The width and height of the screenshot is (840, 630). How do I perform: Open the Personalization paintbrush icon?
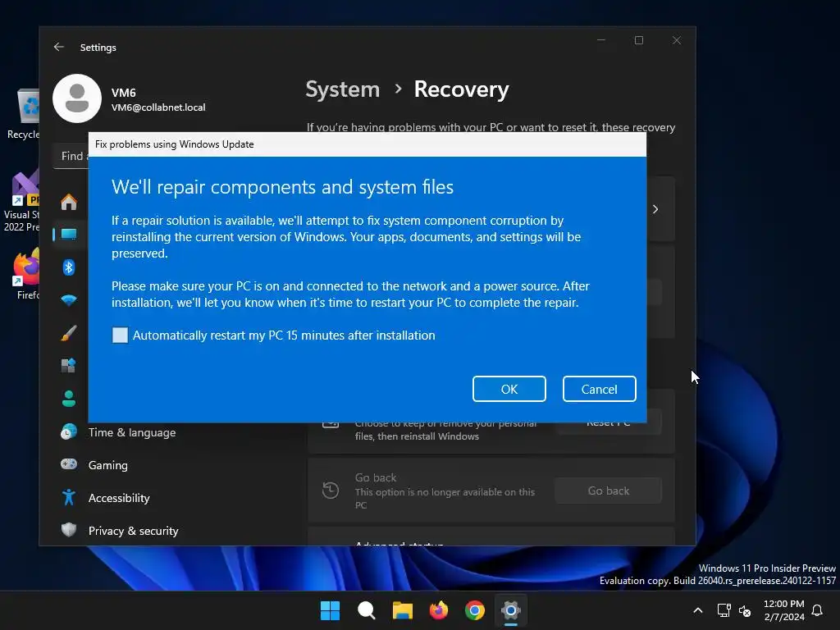click(69, 333)
